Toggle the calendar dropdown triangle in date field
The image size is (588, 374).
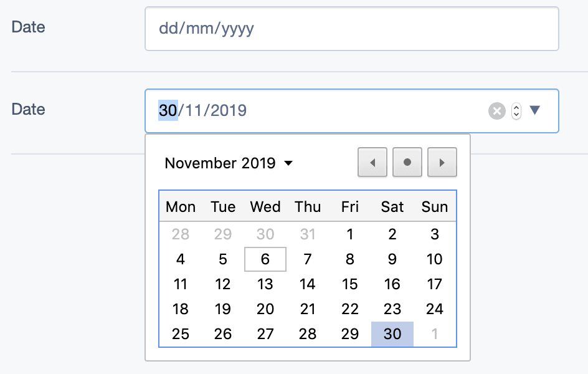click(535, 110)
